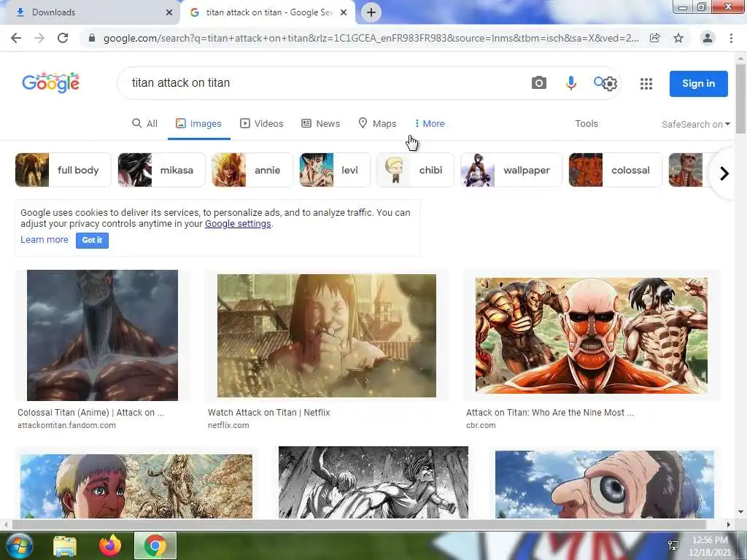Open the big-eyed titan face image

(x=605, y=484)
